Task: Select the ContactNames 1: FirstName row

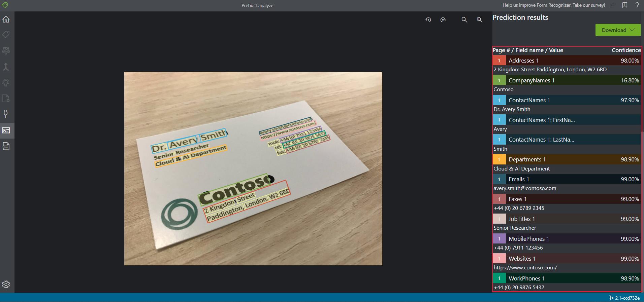Action: (x=567, y=120)
